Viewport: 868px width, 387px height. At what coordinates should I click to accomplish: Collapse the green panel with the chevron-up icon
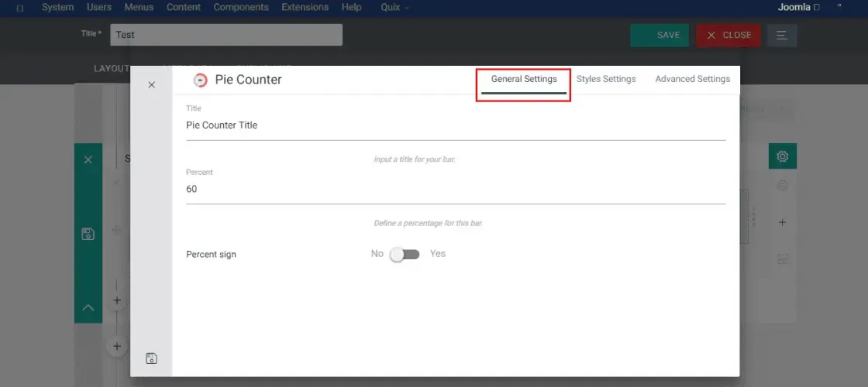(88, 307)
